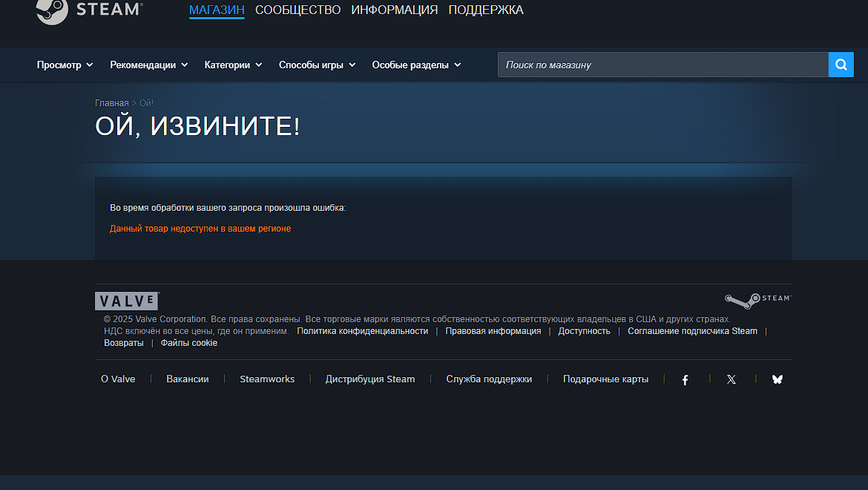Viewport: 868px width, 490px height.
Task: Expand the Способы игры dropdown menu
Action: (318, 65)
